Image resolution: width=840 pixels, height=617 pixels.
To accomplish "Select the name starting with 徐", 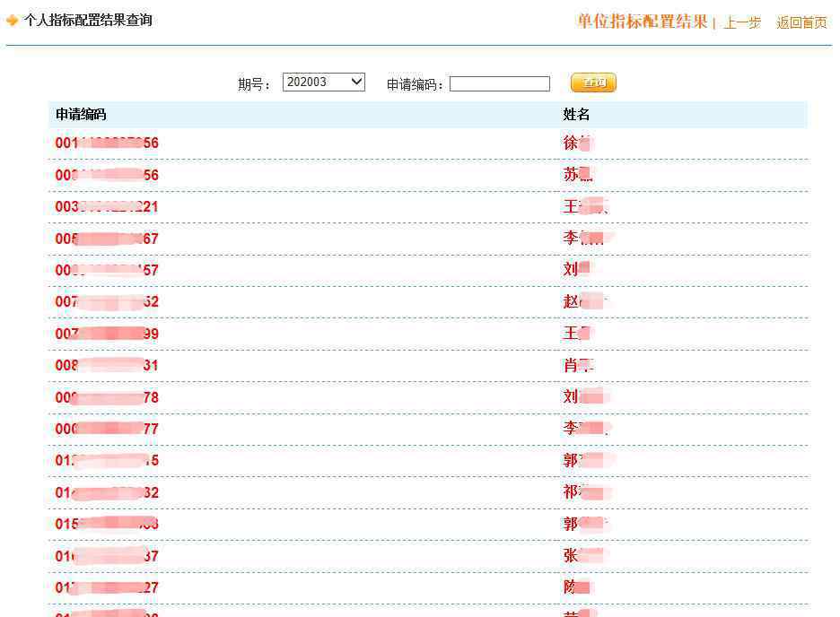I will coord(578,143).
